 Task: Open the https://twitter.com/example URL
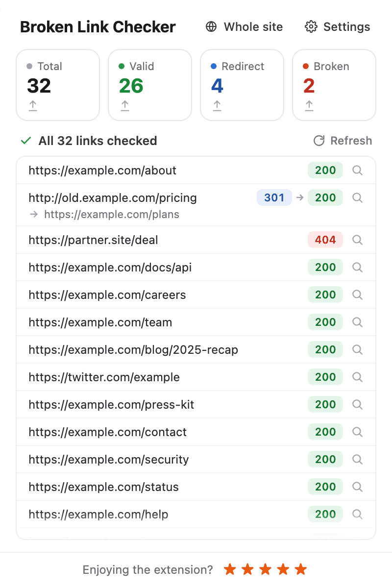[104, 377]
